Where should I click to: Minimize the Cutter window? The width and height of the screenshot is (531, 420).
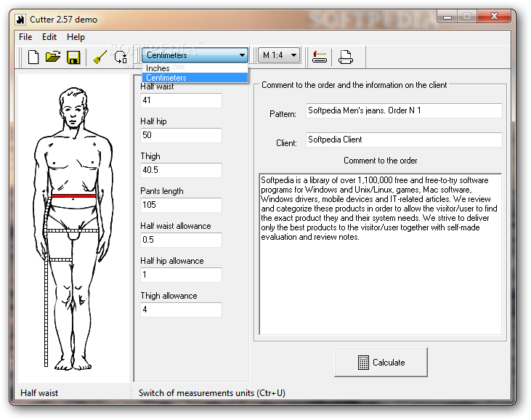(x=447, y=17)
